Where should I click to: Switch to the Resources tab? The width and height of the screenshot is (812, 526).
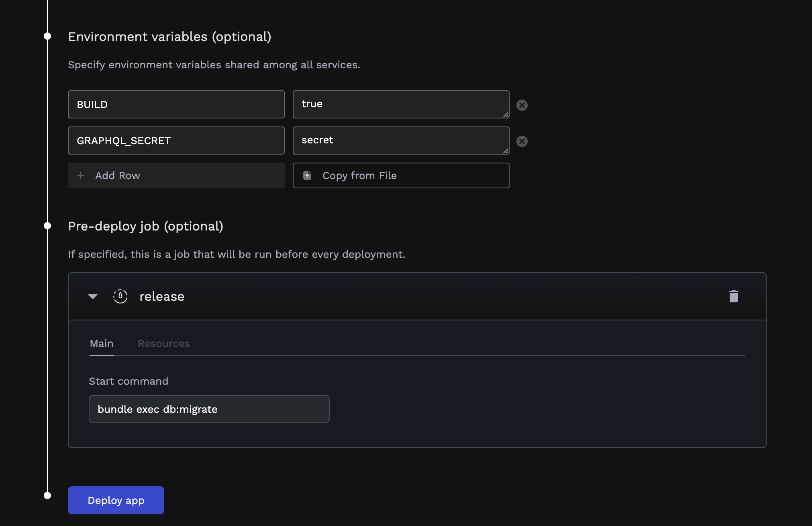163,344
